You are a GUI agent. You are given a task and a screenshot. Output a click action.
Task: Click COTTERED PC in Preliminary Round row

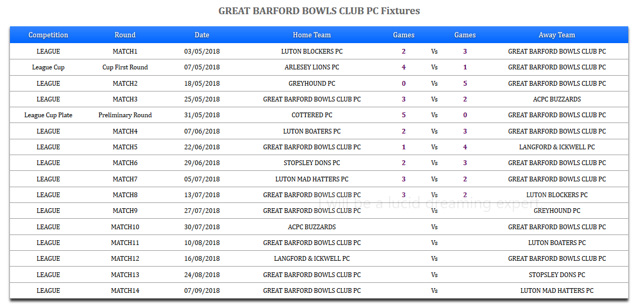point(312,115)
